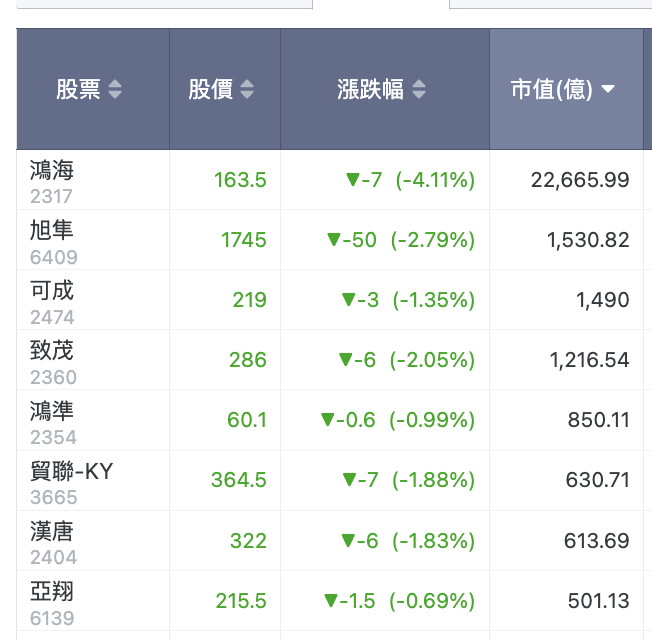
Task: Sort table by 股票 column sort arrows
Action: 115,89
